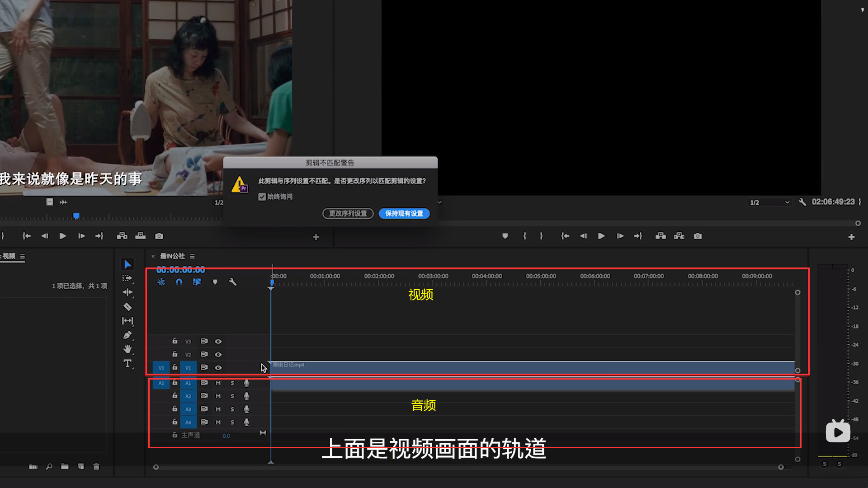868x488 pixels.
Task: Select the Type tool
Action: pyautogui.click(x=127, y=363)
